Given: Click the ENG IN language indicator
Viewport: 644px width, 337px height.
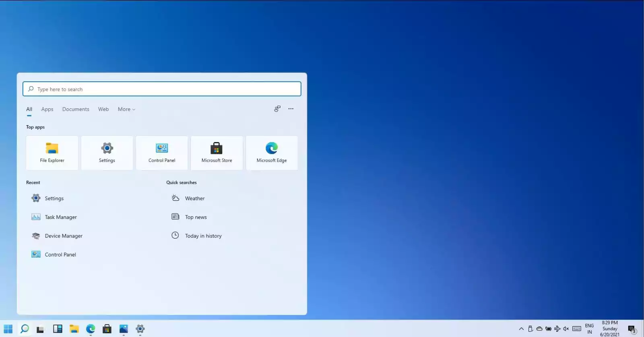Looking at the screenshot, I should [589, 329].
